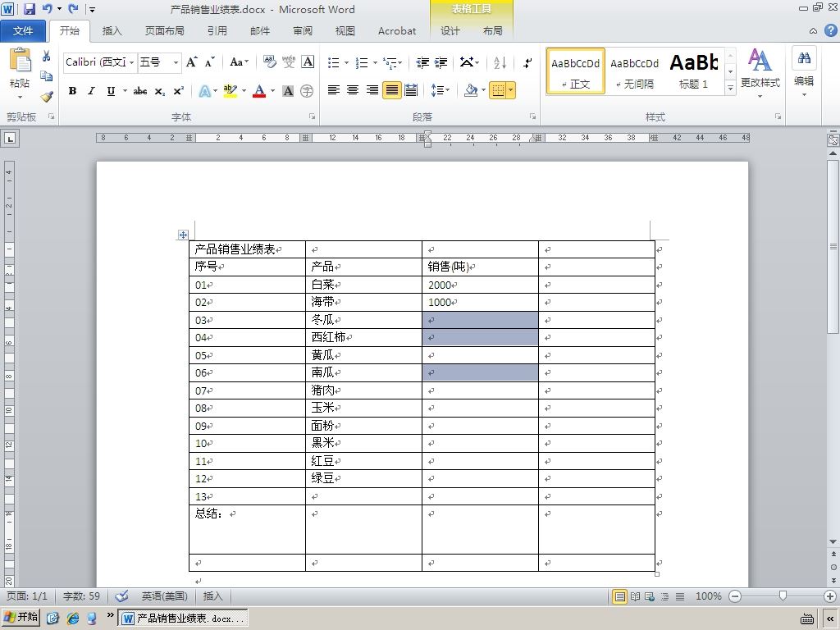Toggle Superscript formatting
The width and height of the screenshot is (840, 630).
tap(178, 91)
